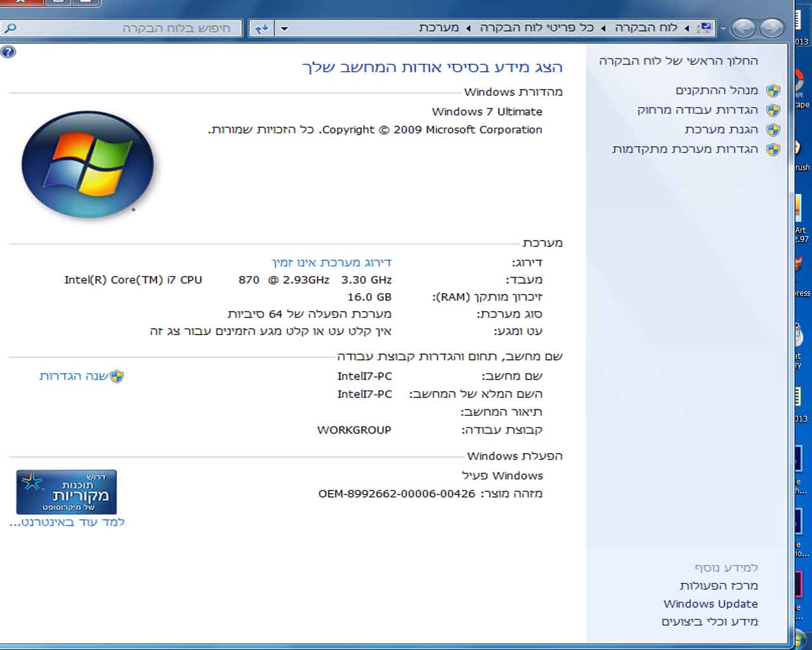
Task: Click the זיכרון מותקן (RAM) label
Action: (487, 297)
